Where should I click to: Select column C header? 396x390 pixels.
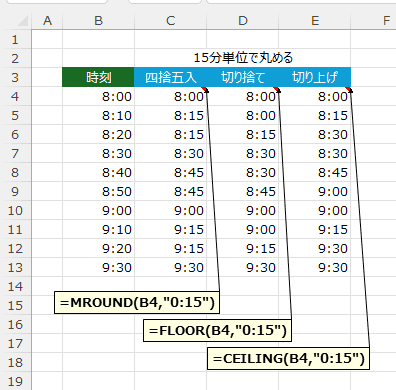pos(171,21)
